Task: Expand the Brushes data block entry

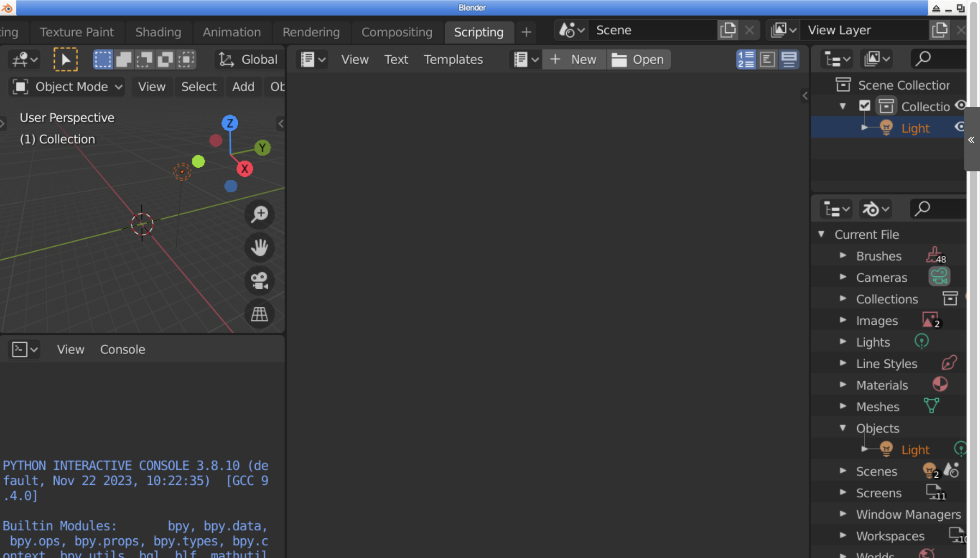Action: (x=843, y=256)
